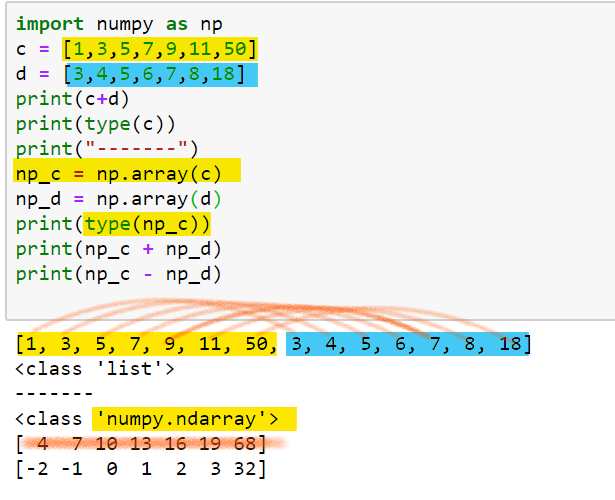The width and height of the screenshot is (615, 500).
Task: Click the dashed separator output line
Action: [54, 393]
